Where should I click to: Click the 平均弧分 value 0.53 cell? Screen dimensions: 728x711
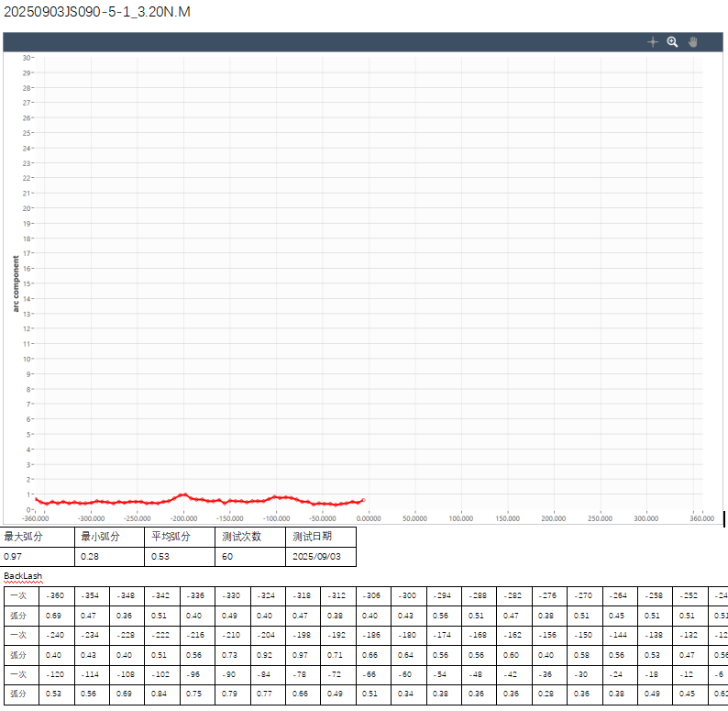(181, 556)
